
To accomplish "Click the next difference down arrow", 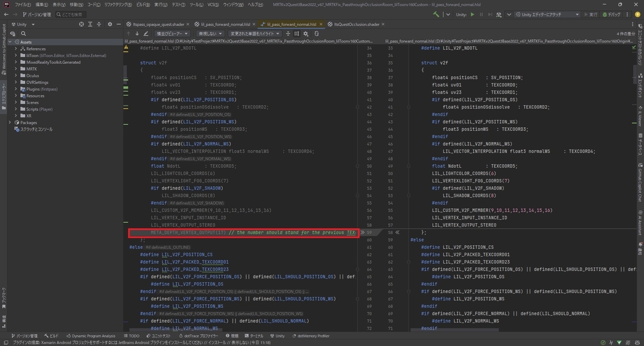I will point(137,33).
